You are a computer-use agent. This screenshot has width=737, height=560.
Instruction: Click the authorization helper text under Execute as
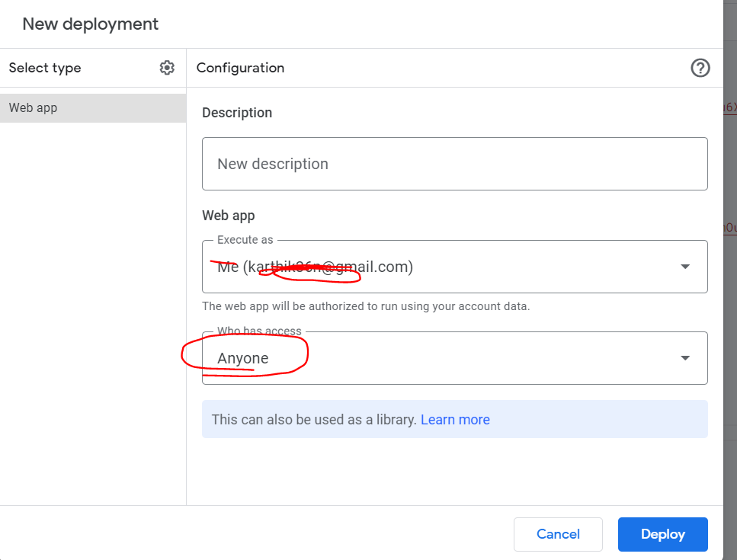[365, 306]
